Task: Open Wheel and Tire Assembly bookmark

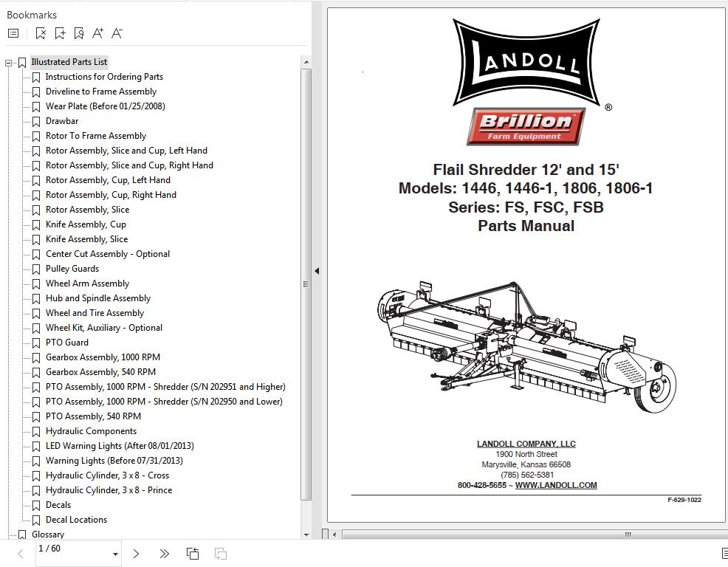Action: 95,314
